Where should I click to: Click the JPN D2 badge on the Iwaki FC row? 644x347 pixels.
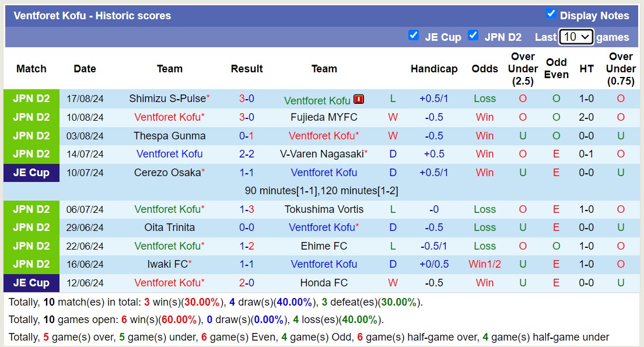pyautogui.click(x=32, y=264)
